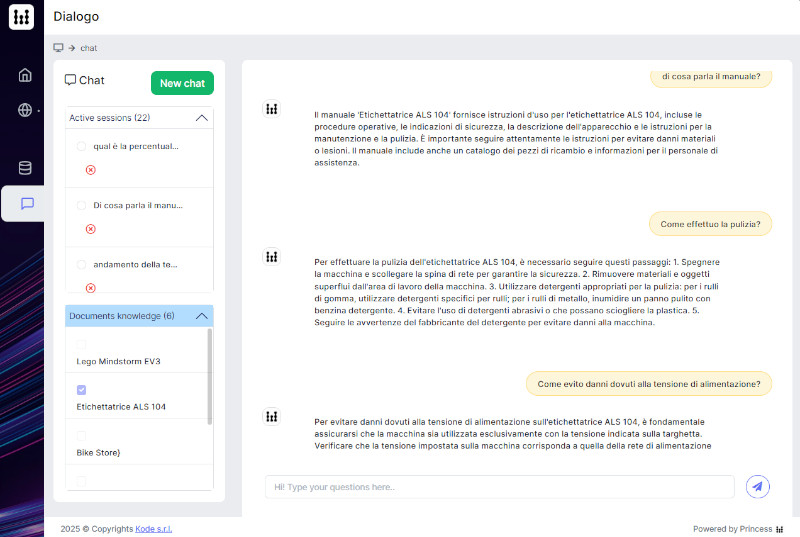800x537 pixels.
Task: Start a New chat
Action: pyautogui.click(x=182, y=83)
